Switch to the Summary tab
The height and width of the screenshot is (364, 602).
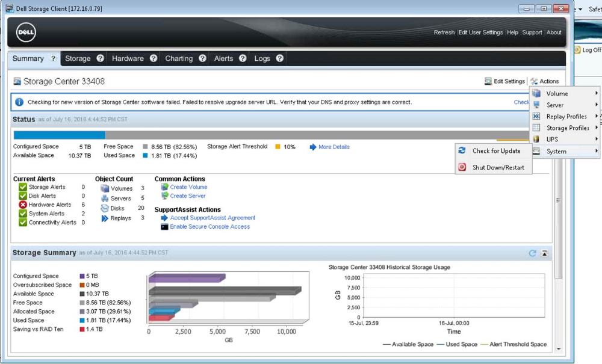pyautogui.click(x=28, y=58)
